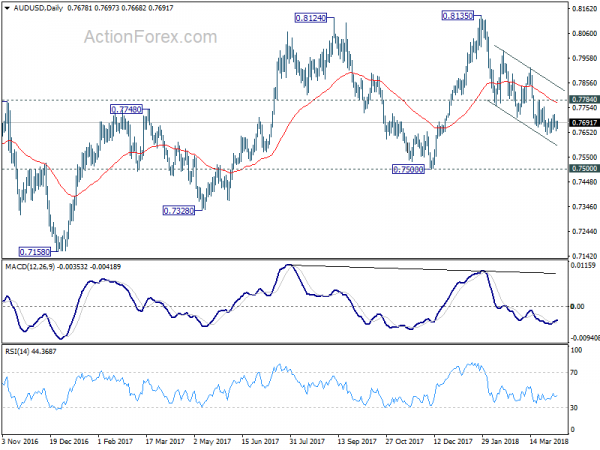Click the 15 Jun 2017 date on time axis
600x450 pixels.
(x=260, y=442)
